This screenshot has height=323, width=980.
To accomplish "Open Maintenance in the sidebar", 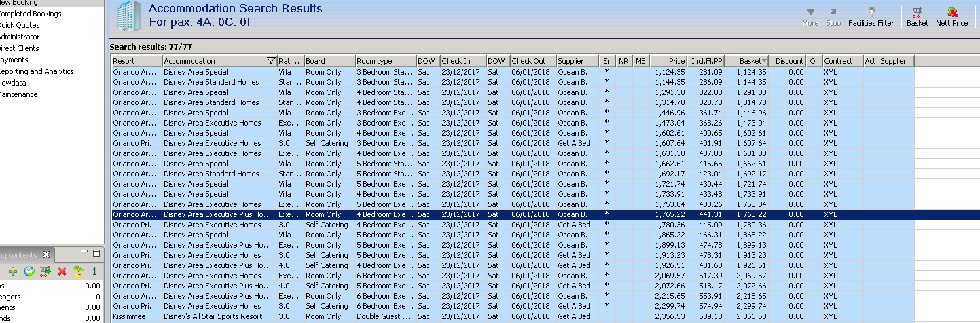I will (18, 94).
